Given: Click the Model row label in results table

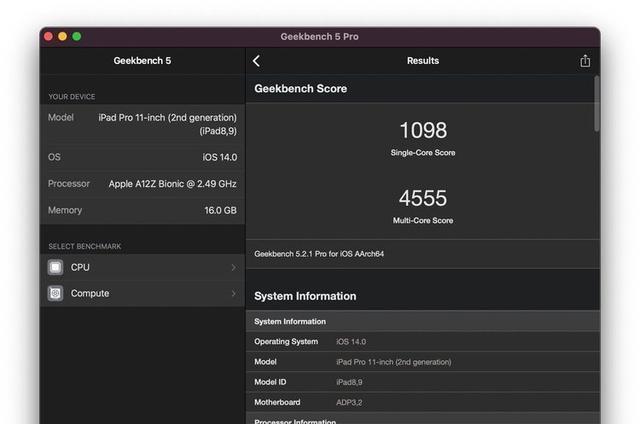Looking at the screenshot, I should tap(265, 362).
